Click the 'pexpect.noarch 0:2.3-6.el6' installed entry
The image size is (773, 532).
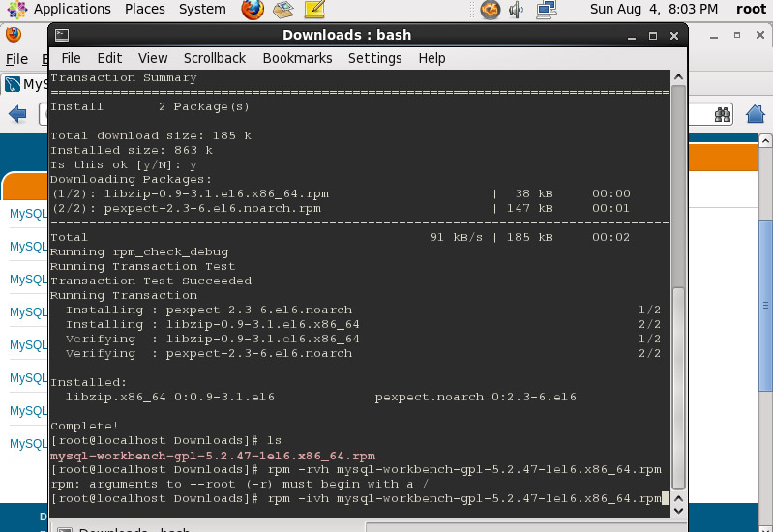tap(475, 397)
